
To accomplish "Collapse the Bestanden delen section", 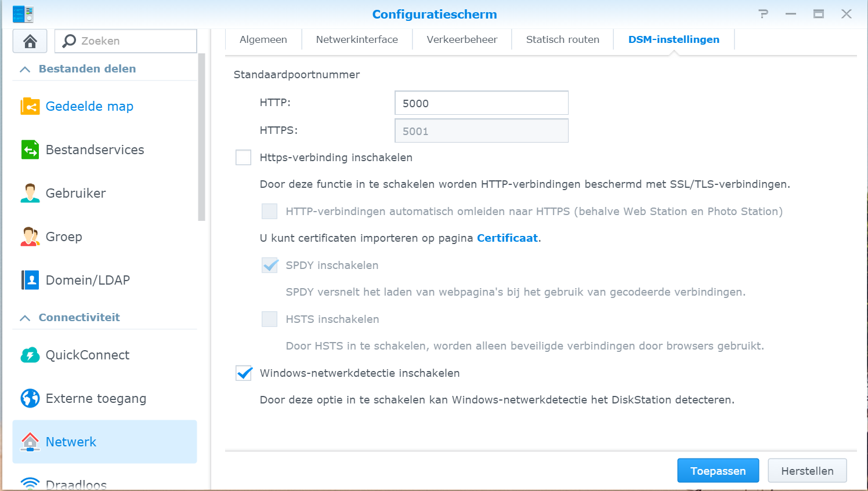I will click(x=25, y=69).
